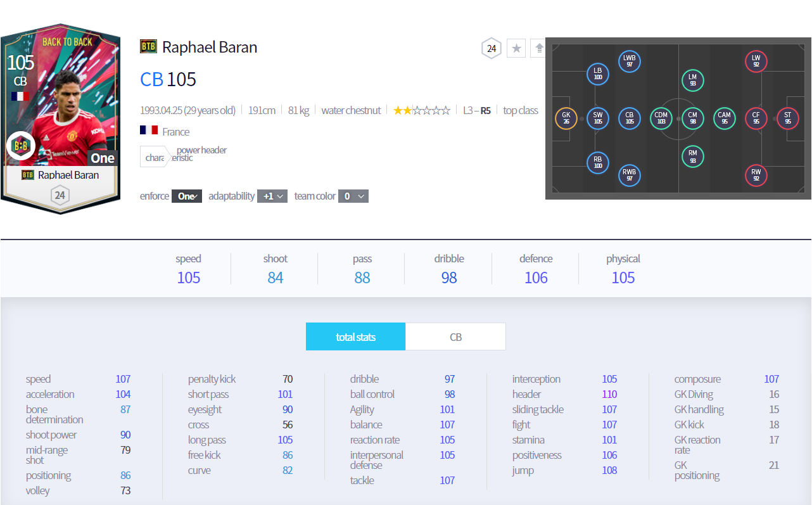Viewport: 812px width, 505px height.
Task: Select the CDM position circle on pitch
Action: click(x=661, y=118)
